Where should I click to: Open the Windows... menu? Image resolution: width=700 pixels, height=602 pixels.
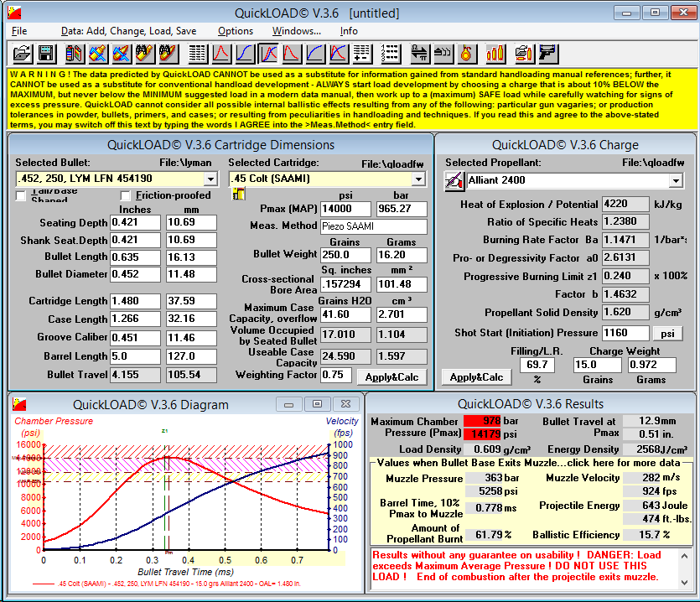click(x=297, y=31)
